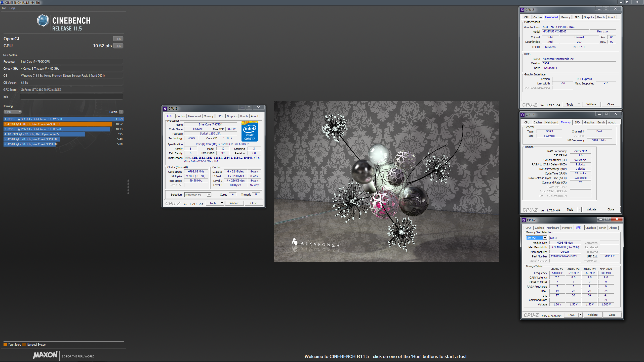Click the orange Your Score legend swatch
644x362 pixels.
pyautogui.click(x=5, y=345)
